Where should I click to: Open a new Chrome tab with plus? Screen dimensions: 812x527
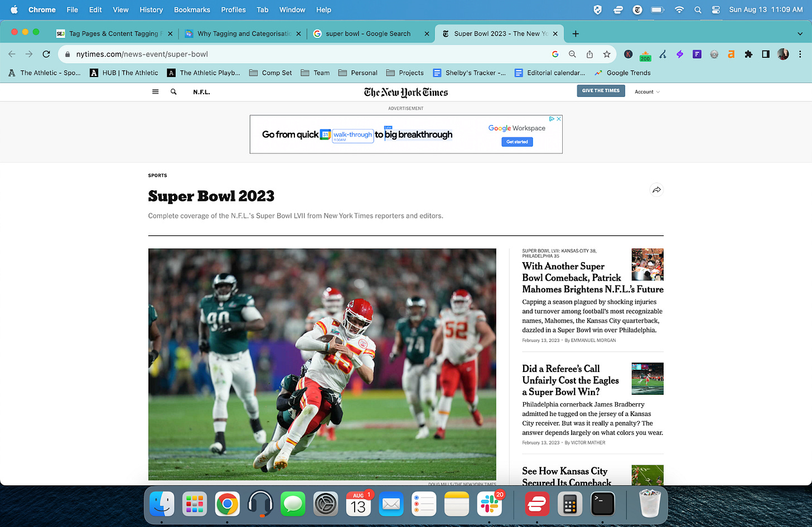[x=576, y=33]
